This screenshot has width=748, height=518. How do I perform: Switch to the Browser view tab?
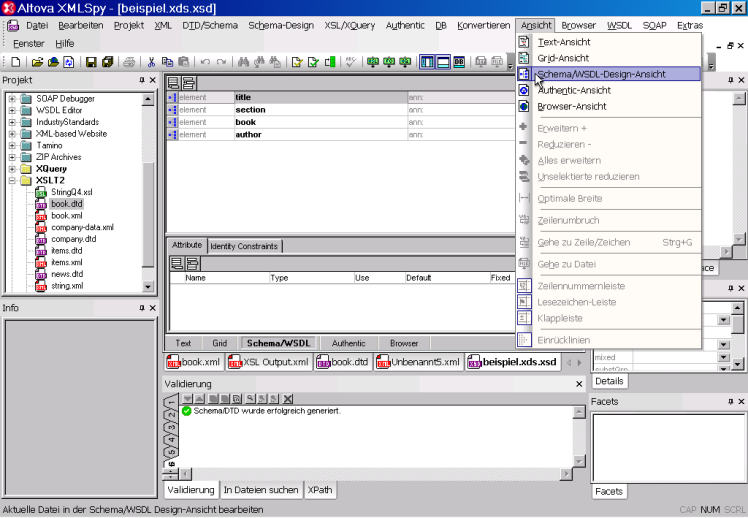(x=404, y=343)
